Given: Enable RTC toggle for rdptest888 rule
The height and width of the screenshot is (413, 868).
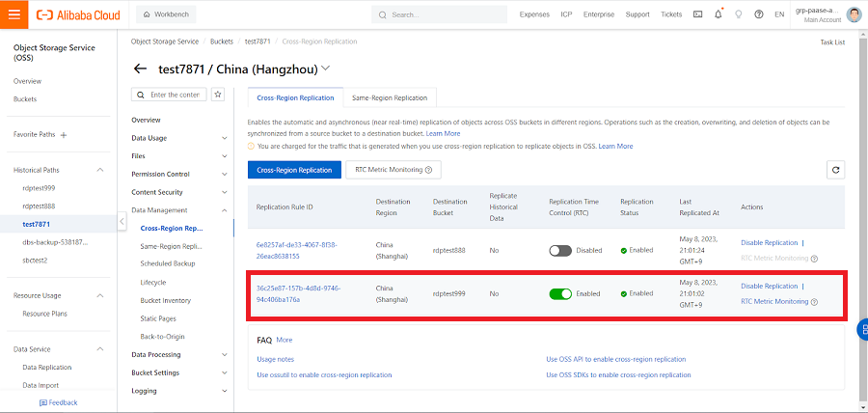Looking at the screenshot, I should (560, 250).
